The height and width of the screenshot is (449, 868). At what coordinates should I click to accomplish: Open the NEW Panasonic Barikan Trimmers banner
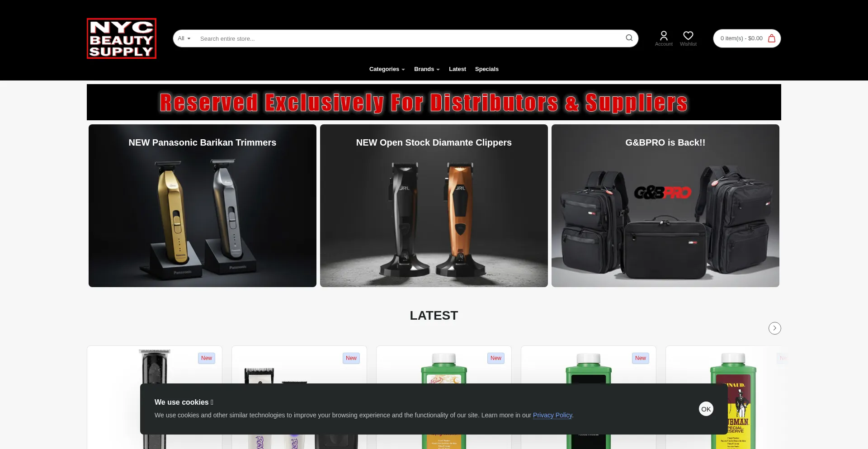(x=203, y=206)
